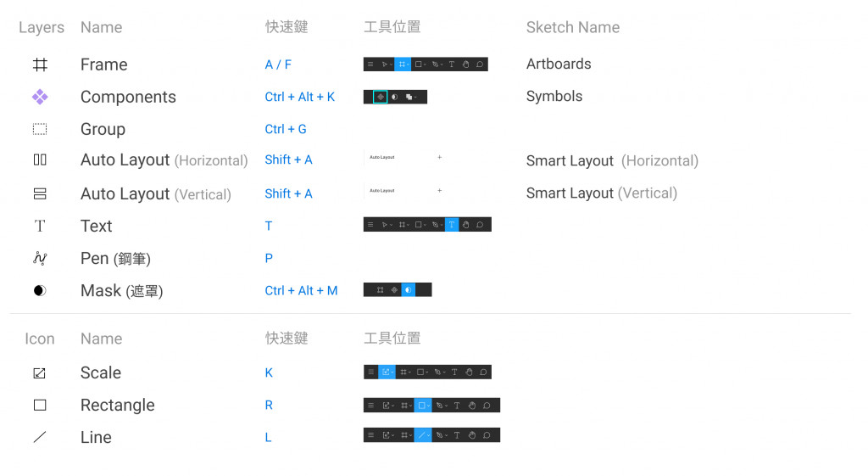868x476 pixels.
Task: Click highlighted Frame tool in first toolbar
Action: 403,64
